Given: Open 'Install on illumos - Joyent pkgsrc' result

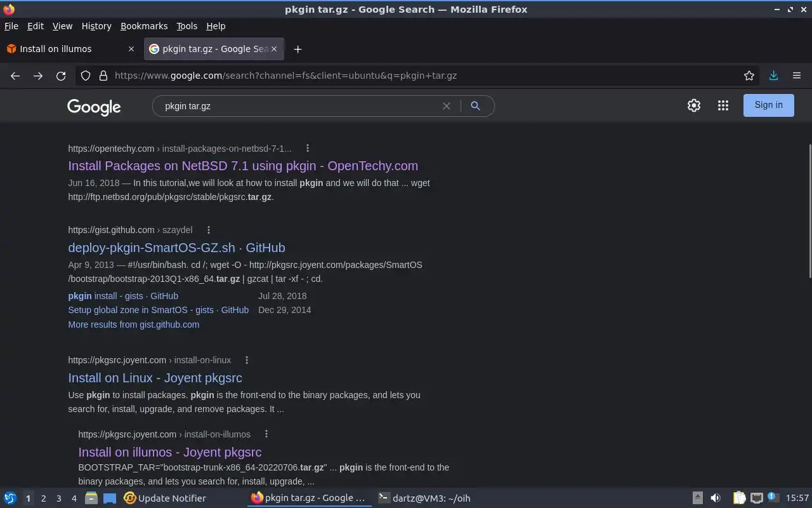Looking at the screenshot, I should 170,452.
